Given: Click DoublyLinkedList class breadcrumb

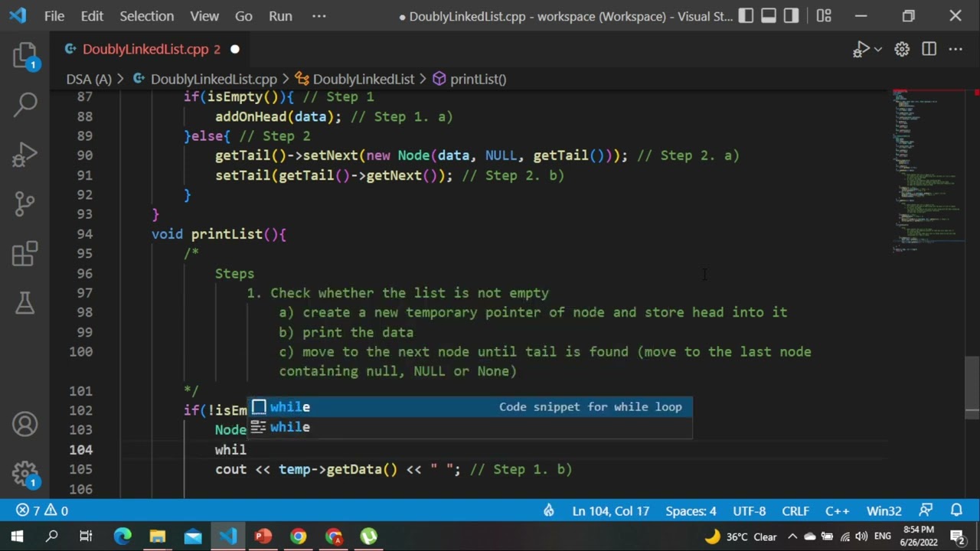Looking at the screenshot, I should 355,79.
